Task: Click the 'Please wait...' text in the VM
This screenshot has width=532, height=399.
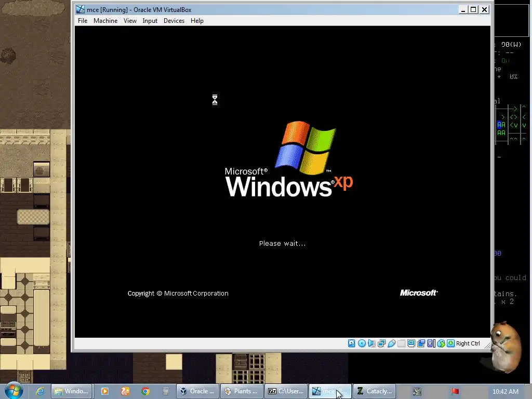Action: tap(282, 243)
